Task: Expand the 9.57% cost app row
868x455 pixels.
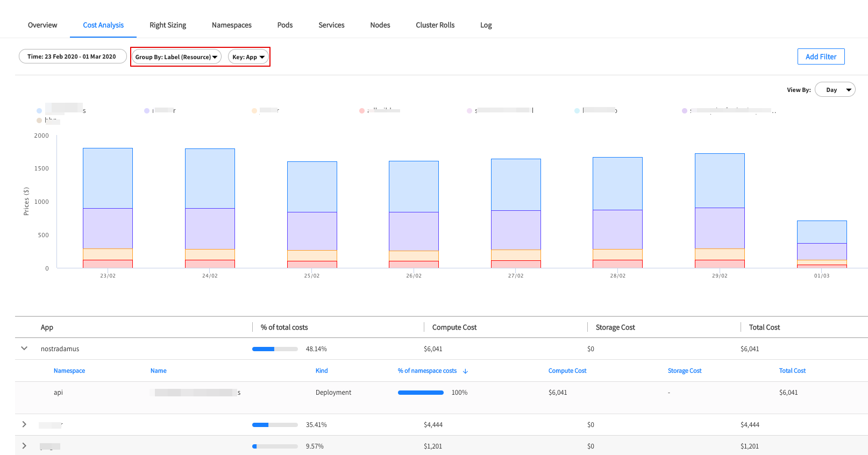Action: (x=24, y=446)
